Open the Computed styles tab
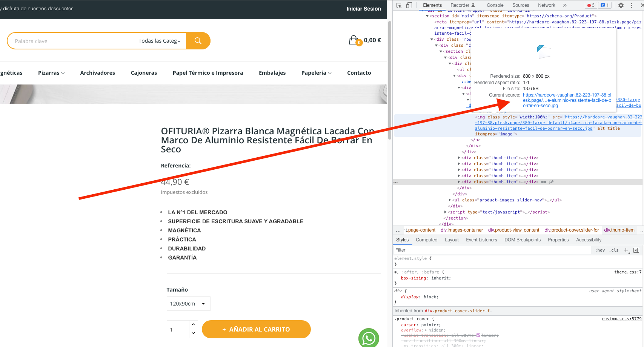The image size is (644, 347). [427, 240]
